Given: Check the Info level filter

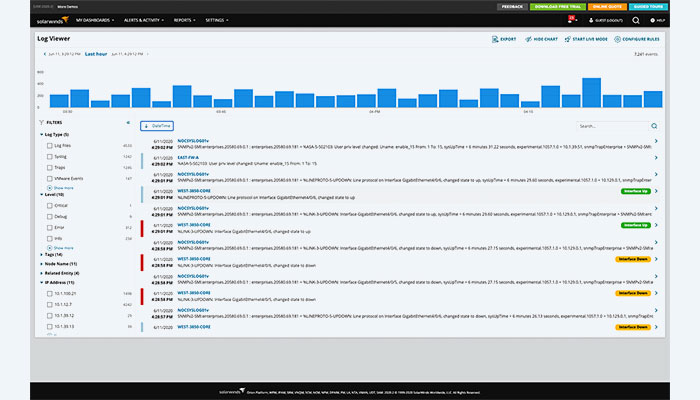Looking at the screenshot, I should [50, 238].
